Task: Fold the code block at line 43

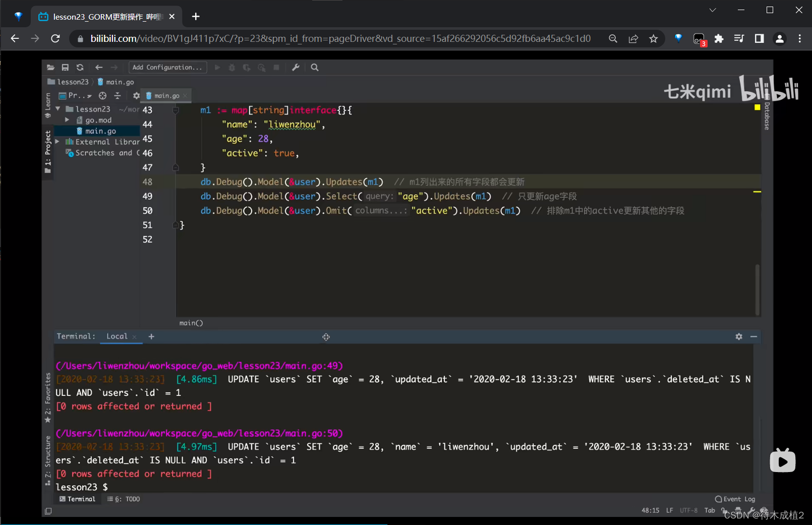Action: (176, 110)
